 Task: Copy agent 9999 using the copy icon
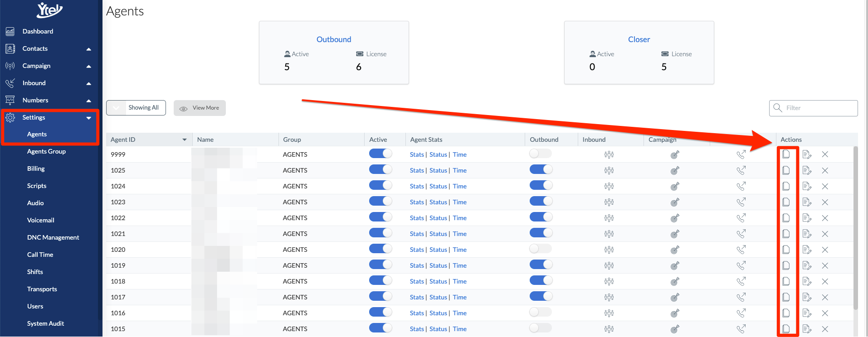click(x=786, y=154)
